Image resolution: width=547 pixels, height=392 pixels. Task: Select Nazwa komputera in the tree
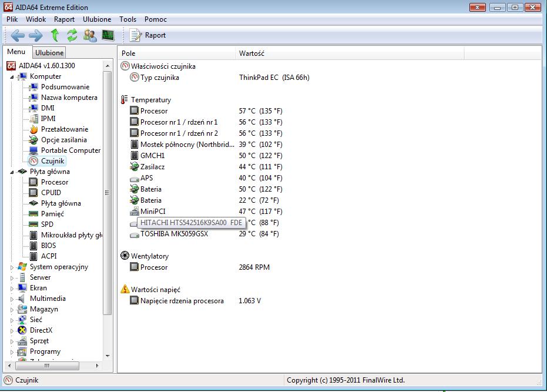coord(69,98)
